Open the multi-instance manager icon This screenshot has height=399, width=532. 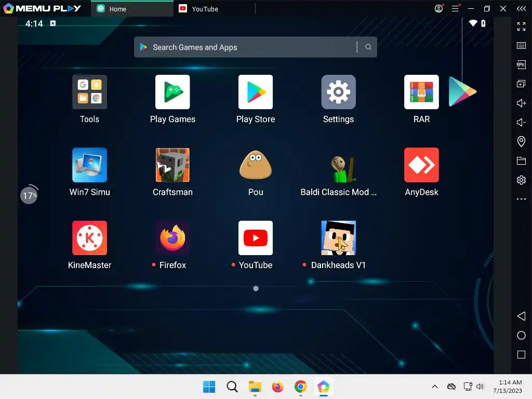coord(521,84)
